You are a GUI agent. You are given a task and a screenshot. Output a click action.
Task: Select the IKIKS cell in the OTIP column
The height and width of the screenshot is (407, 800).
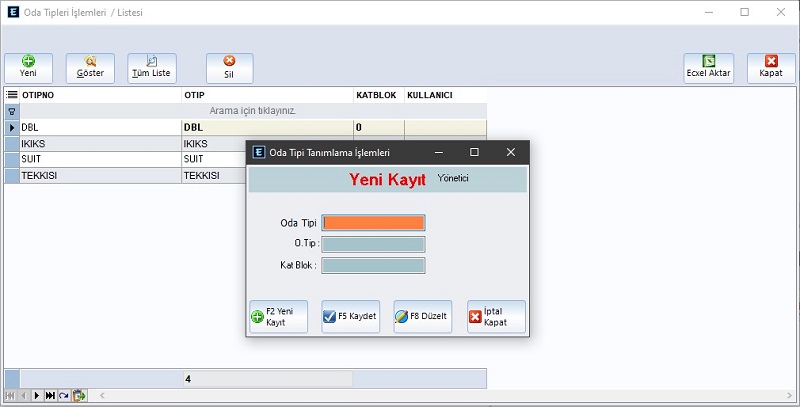214,144
